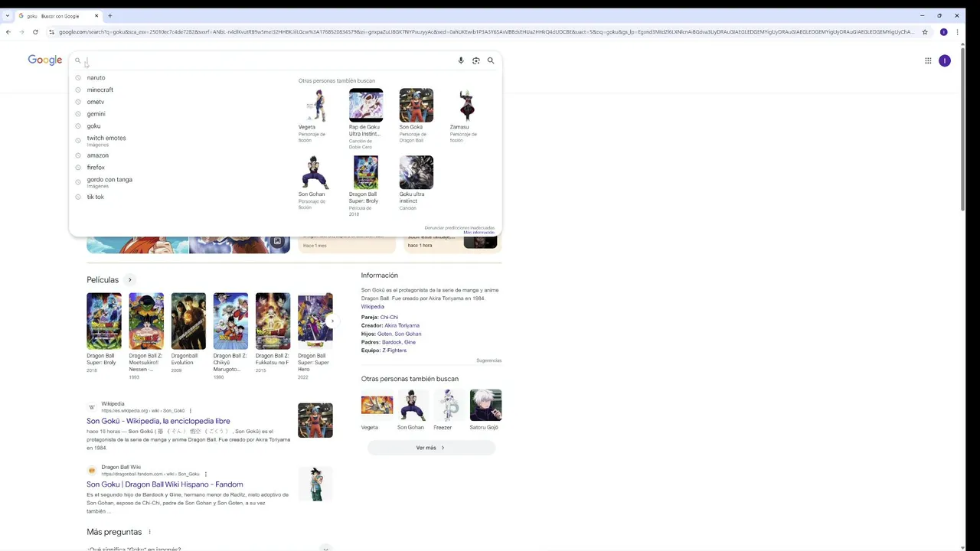Image resolution: width=980 pixels, height=551 pixels.
Task: Expand the Películas section arrow
Action: point(130,280)
